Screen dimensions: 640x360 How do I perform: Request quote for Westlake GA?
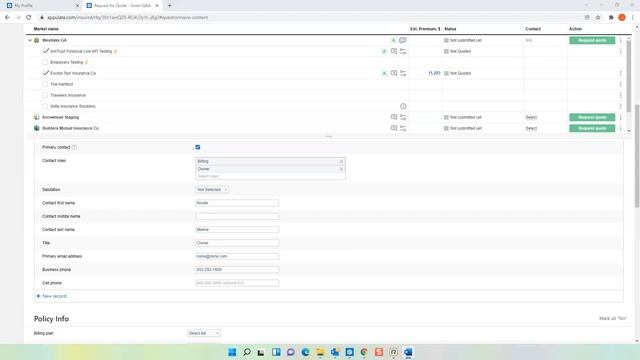click(x=592, y=40)
